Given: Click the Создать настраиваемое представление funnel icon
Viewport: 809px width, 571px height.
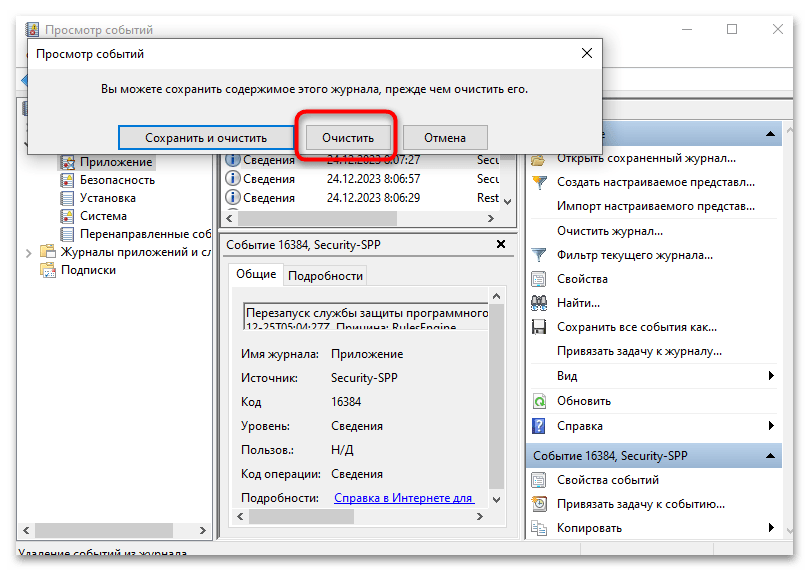Looking at the screenshot, I should coord(539,182).
